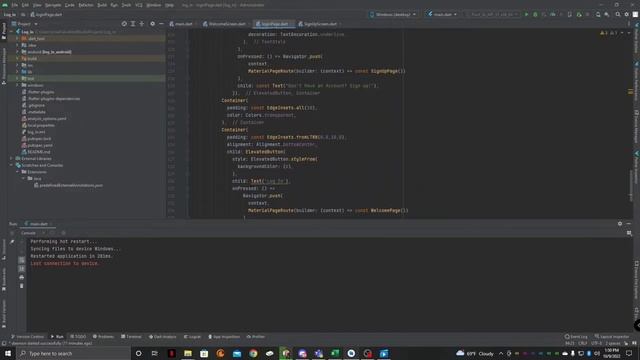640x360 pixels.
Task: Click the pin icon in Run panel
Action: [12, 242]
